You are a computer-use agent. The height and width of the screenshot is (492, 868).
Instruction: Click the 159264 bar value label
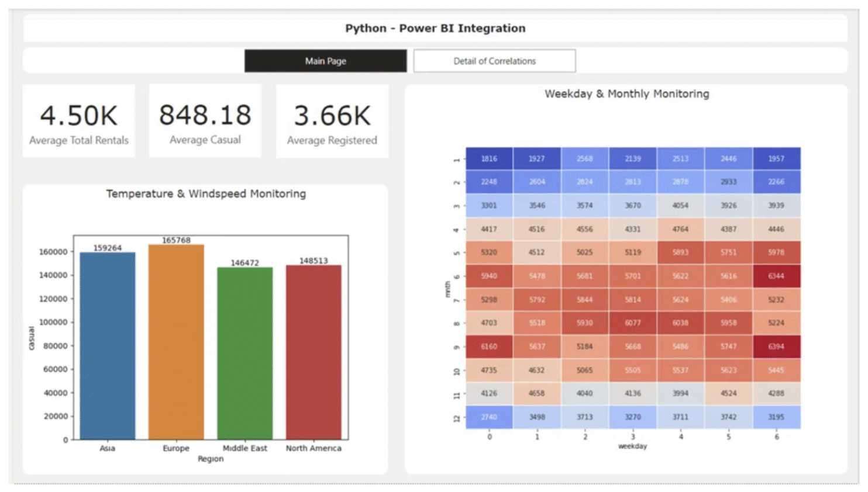pos(108,248)
